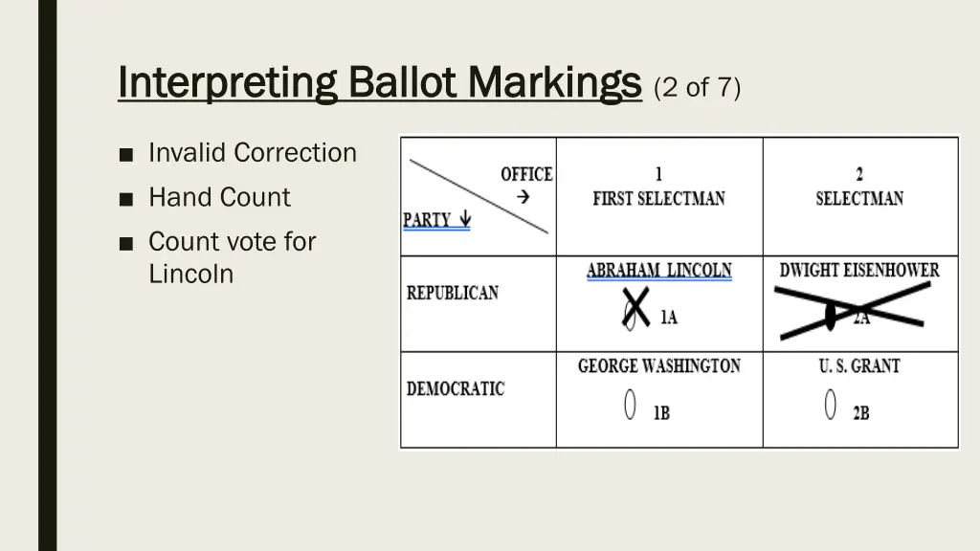Click the U. S. GRANT candidate name
Image resolution: width=980 pixels, height=551 pixels.
(859, 365)
